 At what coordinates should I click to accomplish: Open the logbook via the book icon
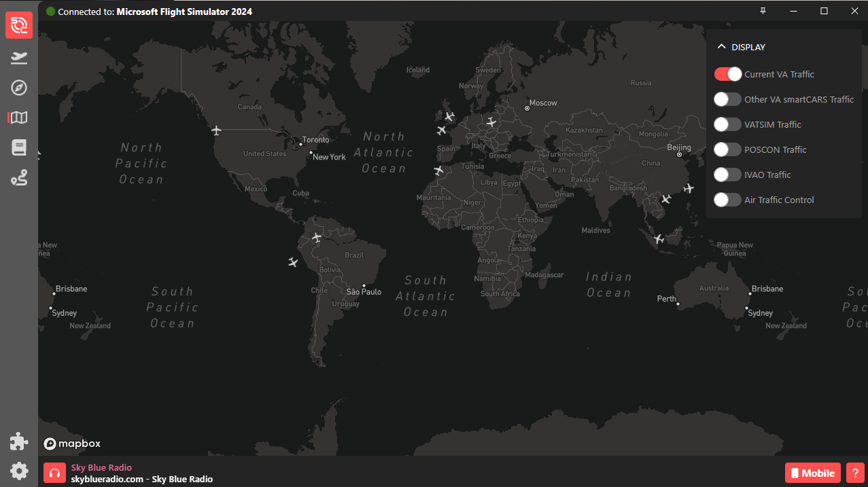[19, 148]
